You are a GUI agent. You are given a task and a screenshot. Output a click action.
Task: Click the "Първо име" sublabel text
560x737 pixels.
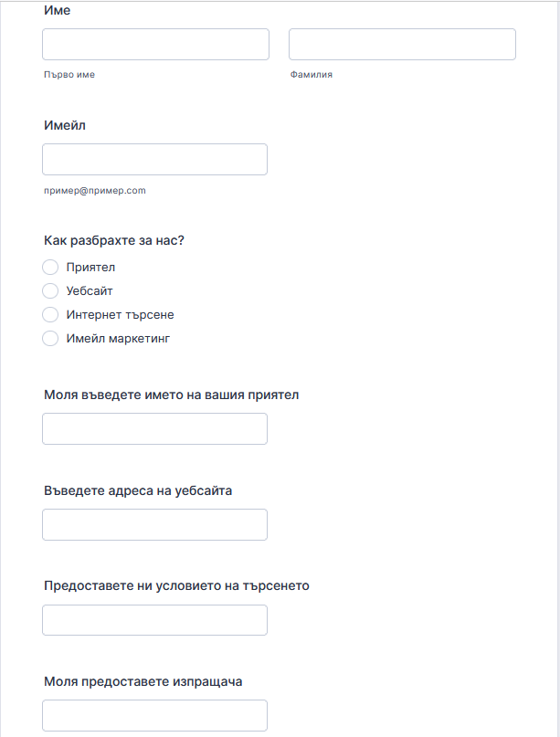69,75
